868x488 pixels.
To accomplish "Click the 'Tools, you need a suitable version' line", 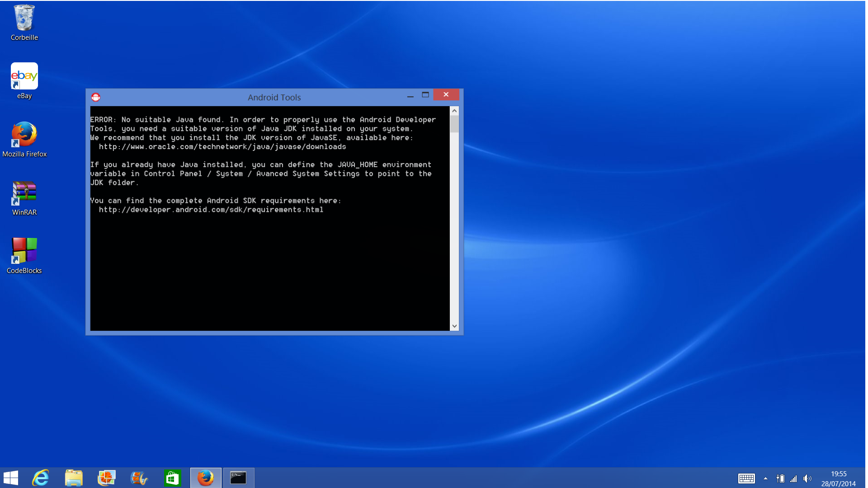I will coord(251,129).
